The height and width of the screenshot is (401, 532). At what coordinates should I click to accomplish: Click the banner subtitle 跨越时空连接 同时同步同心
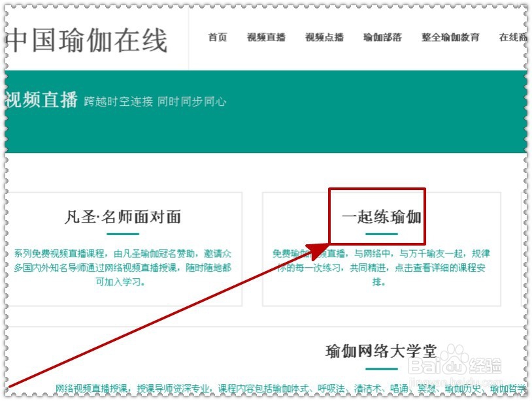(155, 101)
